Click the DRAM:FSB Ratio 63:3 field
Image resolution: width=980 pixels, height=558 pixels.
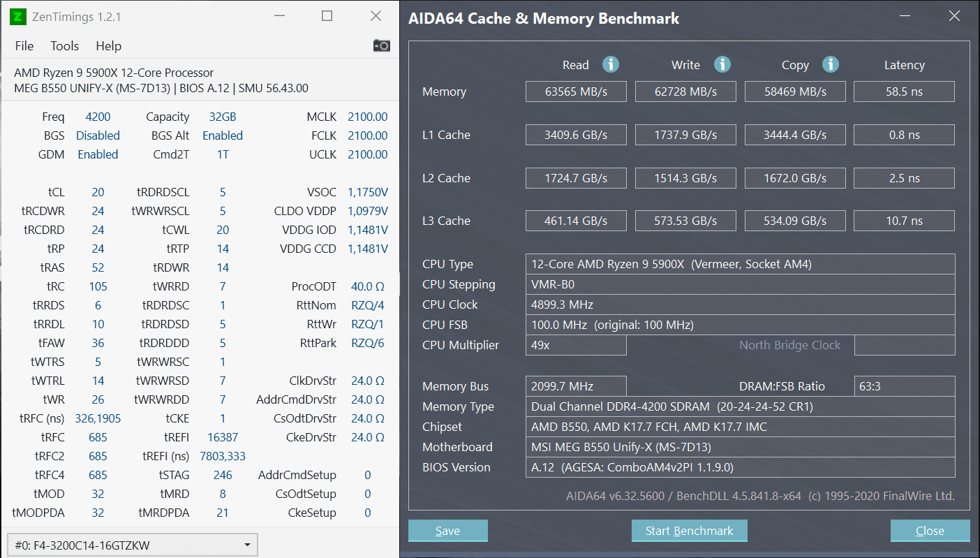click(905, 386)
